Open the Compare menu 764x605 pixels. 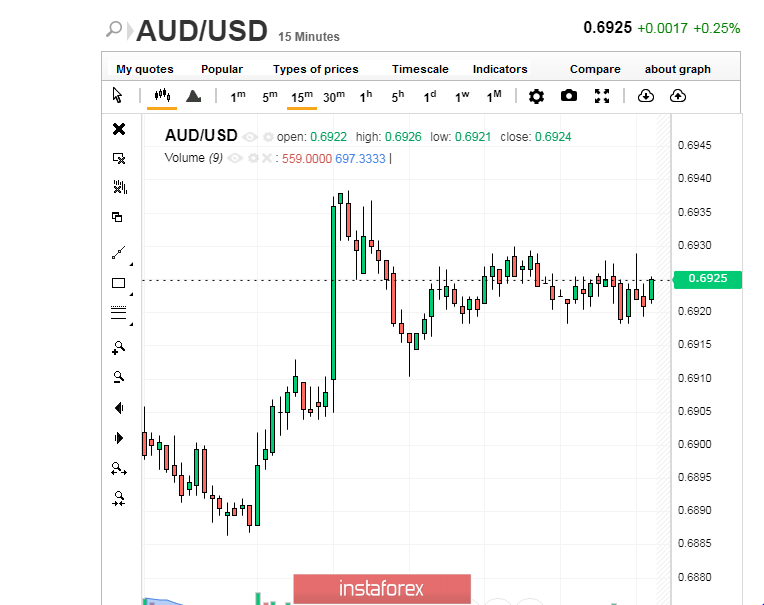coord(595,69)
